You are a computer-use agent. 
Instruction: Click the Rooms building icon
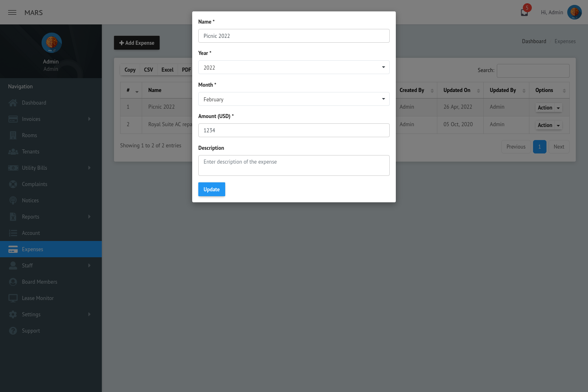click(x=13, y=135)
